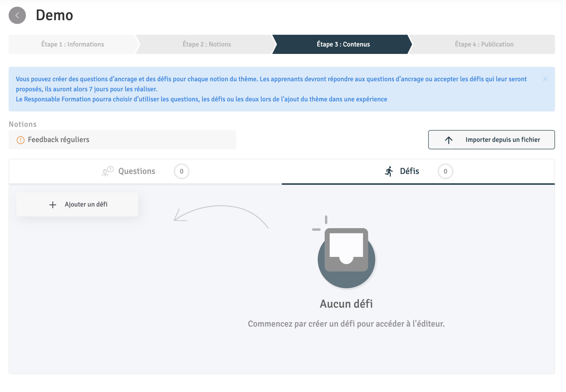Click Importer depuis un fichier button
The width and height of the screenshot is (566, 392).
491,140
